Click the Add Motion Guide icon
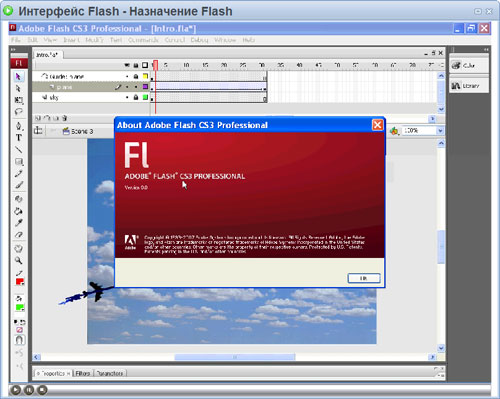 coord(47,118)
